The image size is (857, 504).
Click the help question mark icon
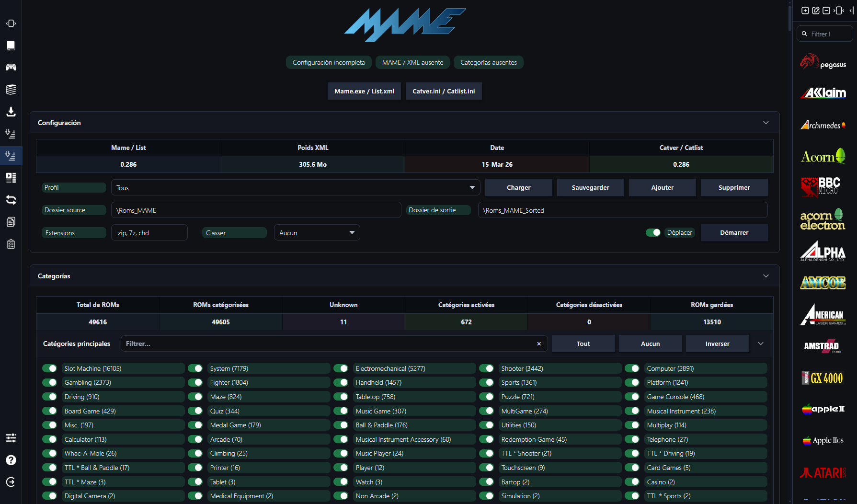click(11, 460)
